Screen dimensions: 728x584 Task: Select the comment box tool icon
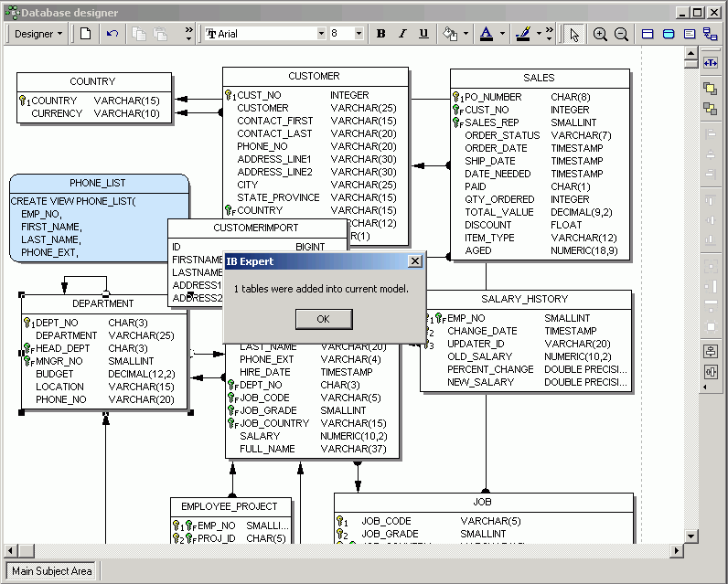[x=690, y=34]
